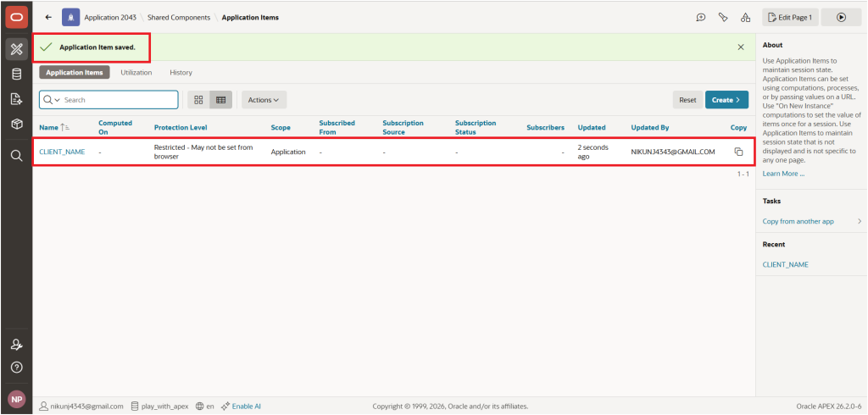Create a new application item
The width and height of the screenshot is (868, 415).
click(x=726, y=100)
